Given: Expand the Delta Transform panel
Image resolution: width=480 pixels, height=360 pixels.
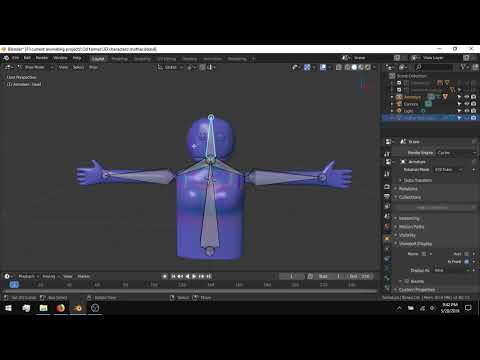Looking at the screenshot, I should pyautogui.click(x=417, y=180).
